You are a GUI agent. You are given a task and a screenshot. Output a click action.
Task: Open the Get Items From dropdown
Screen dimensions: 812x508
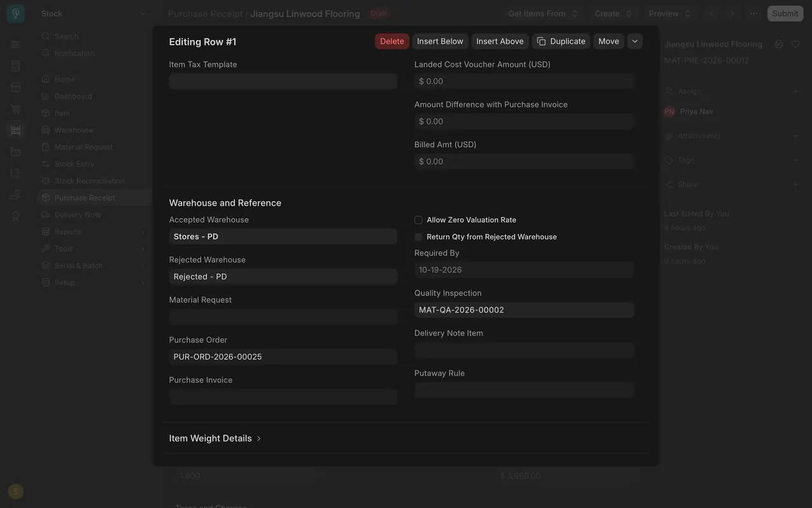click(x=543, y=13)
